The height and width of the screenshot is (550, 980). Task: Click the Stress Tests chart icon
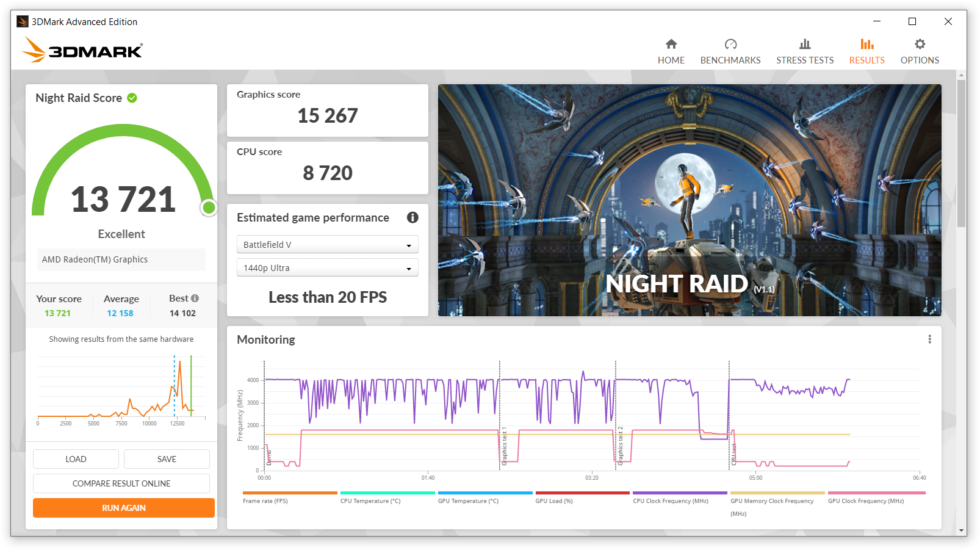(x=804, y=44)
